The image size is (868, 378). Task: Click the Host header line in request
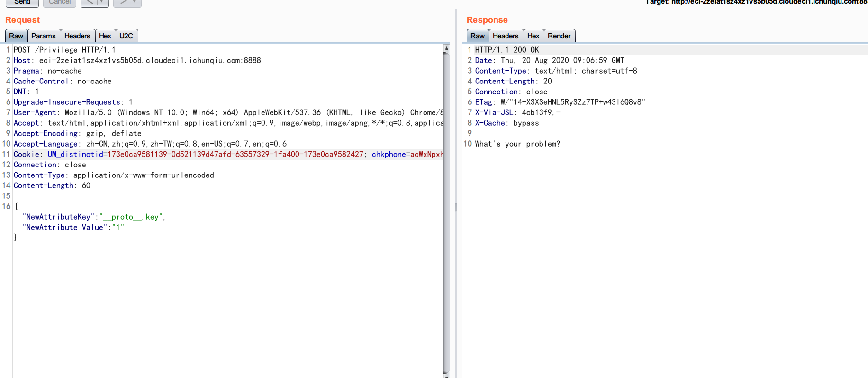click(x=137, y=60)
